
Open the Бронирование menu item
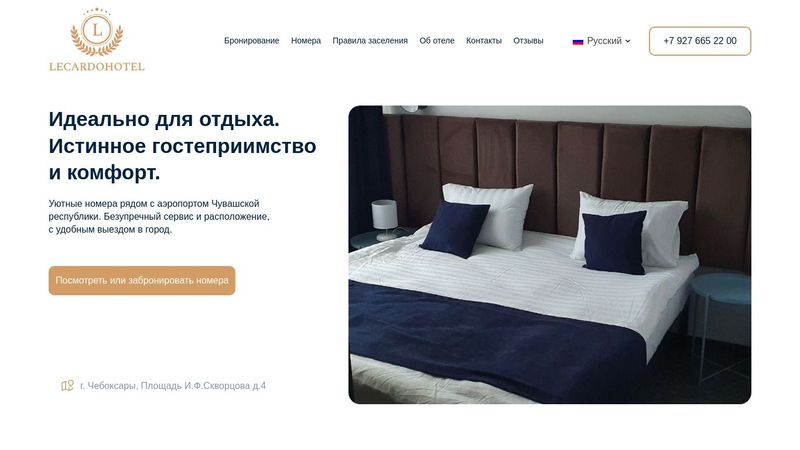252,41
